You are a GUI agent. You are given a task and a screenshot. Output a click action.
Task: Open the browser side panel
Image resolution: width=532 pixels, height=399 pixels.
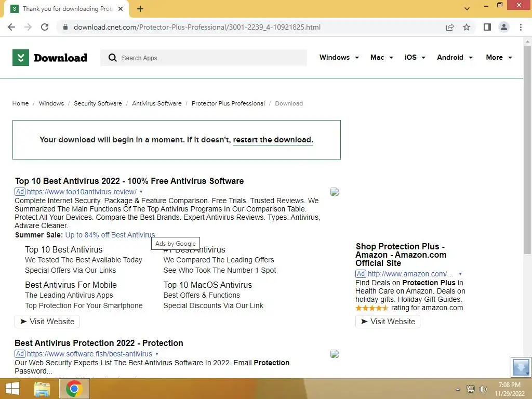click(487, 27)
